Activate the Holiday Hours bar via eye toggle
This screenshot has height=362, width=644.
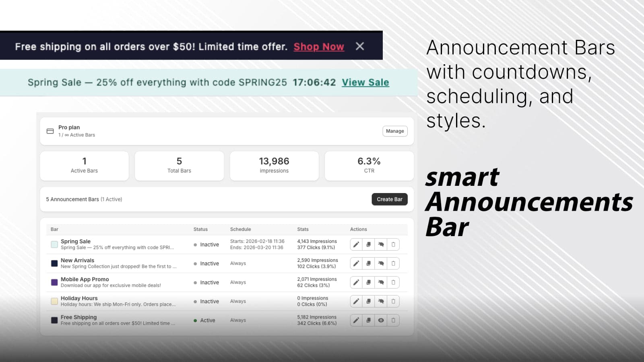[381, 301]
